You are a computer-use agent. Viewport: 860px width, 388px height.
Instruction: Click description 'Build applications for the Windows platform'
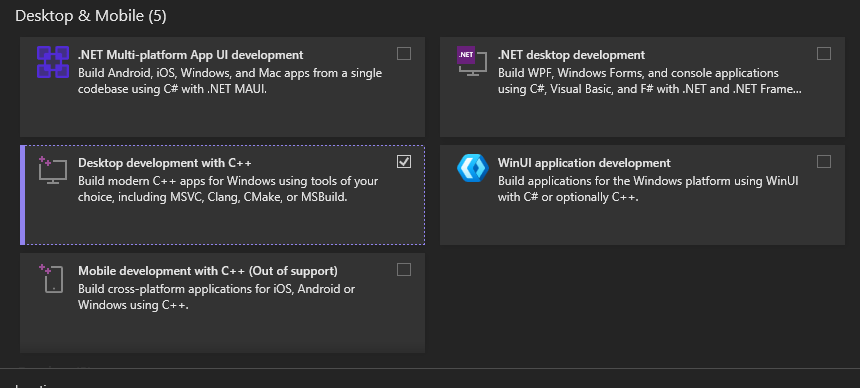(x=648, y=189)
